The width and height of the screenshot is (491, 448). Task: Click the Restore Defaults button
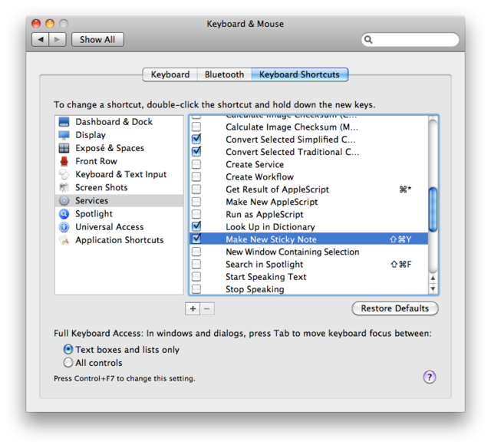click(x=395, y=308)
